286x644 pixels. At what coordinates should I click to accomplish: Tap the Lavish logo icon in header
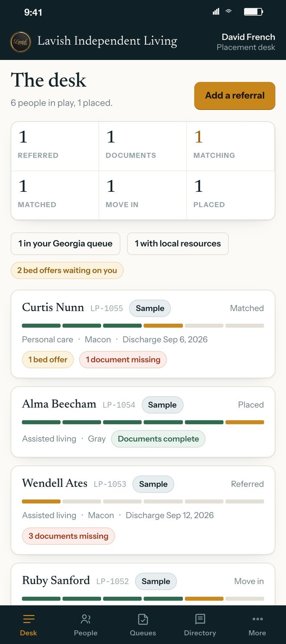click(x=20, y=42)
